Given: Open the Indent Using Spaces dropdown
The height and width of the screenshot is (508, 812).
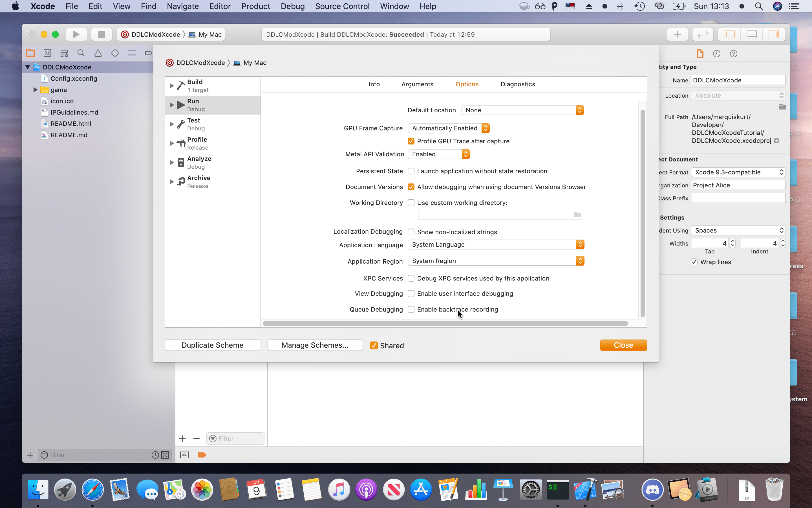Looking at the screenshot, I should (738, 231).
